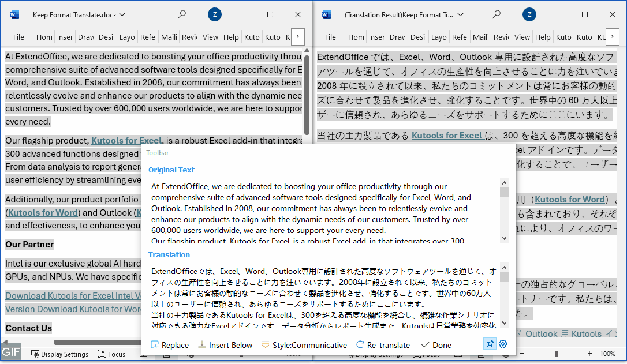Open the Style:Communicative selector
The image size is (627, 364).
click(304, 345)
